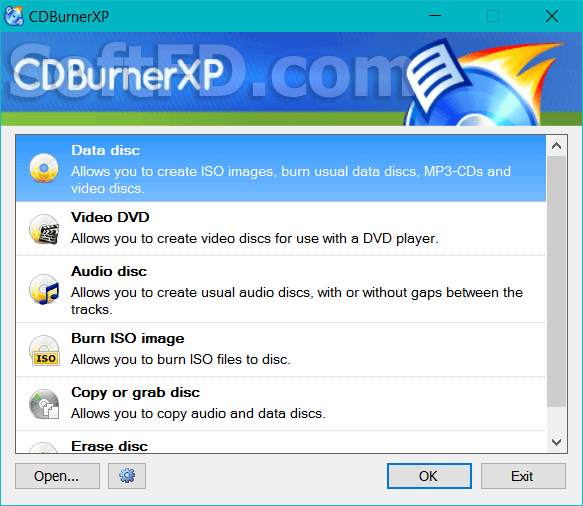Select the Burn ISO image title
The height and width of the screenshot is (506, 583).
128,338
